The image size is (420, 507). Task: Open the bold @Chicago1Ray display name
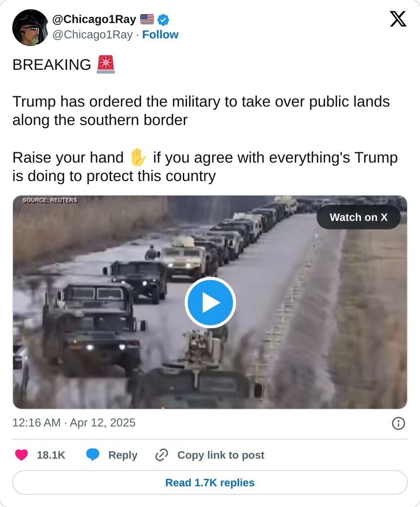(x=94, y=19)
